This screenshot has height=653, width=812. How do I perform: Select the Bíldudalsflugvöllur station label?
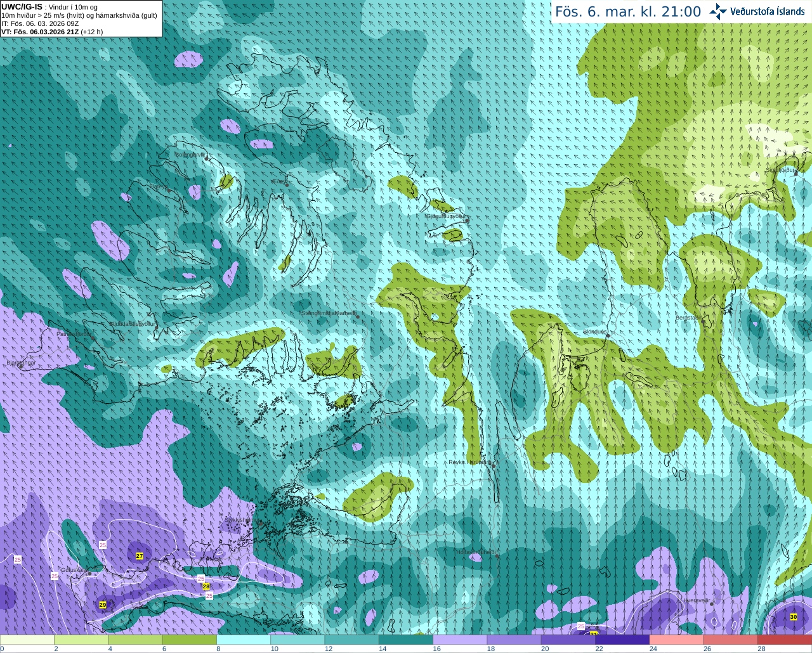coord(132,323)
